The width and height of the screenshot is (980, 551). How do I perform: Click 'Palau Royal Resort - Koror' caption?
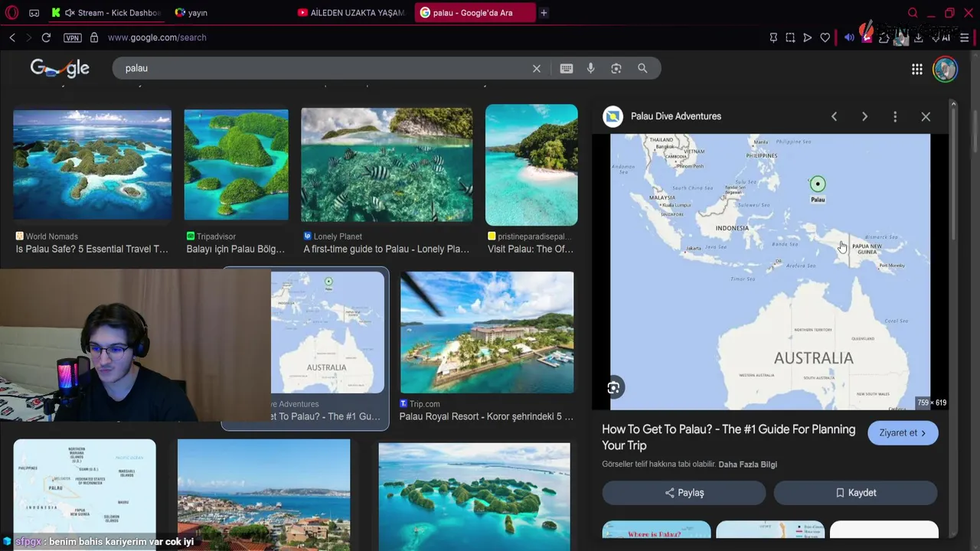point(486,416)
